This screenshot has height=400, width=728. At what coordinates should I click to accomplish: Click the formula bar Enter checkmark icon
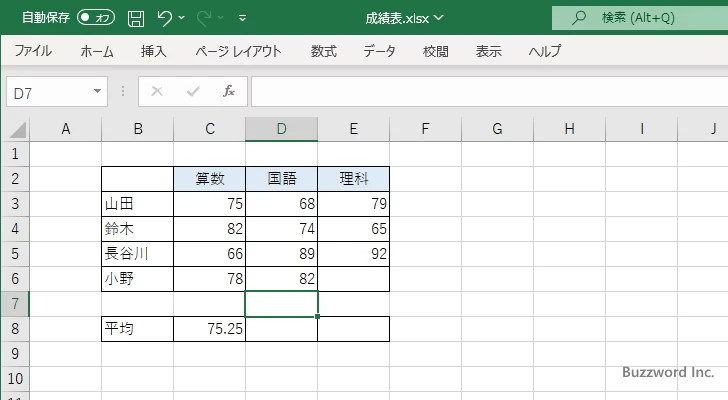tap(192, 91)
